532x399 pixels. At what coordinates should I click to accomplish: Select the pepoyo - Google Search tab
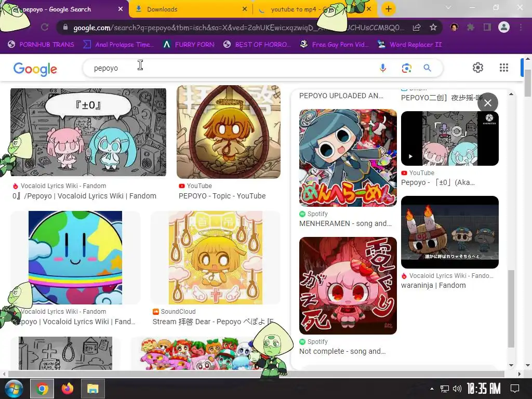click(64, 9)
